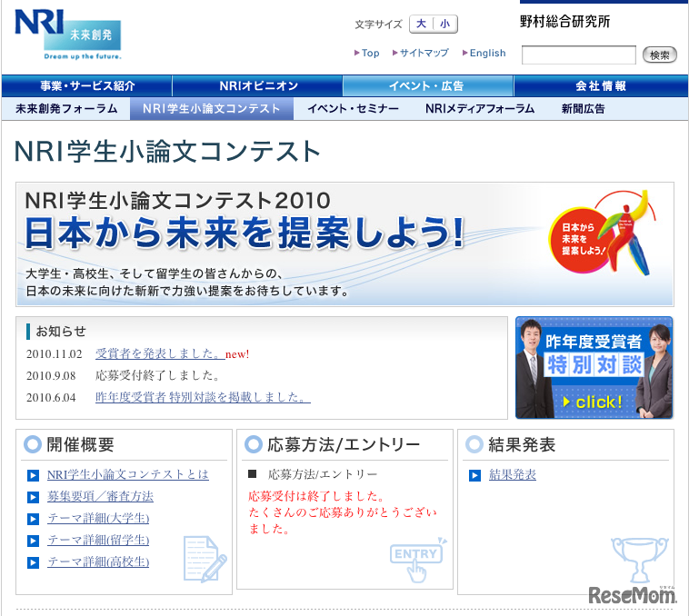Select 未来創発フォーラム submenu tab
689x616 pixels.
[66, 108]
